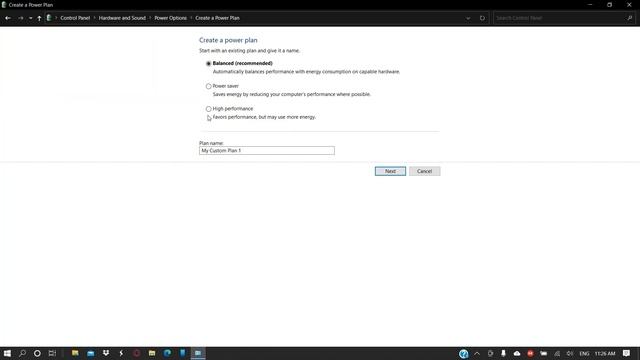Open the network tray icon
This screenshot has width=640, height=360.
click(x=557, y=353)
